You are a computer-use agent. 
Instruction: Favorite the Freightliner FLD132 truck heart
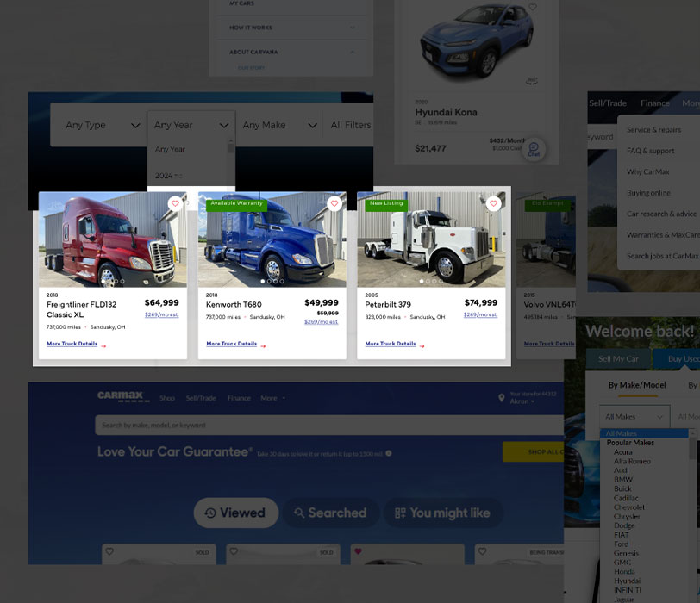pos(175,203)
